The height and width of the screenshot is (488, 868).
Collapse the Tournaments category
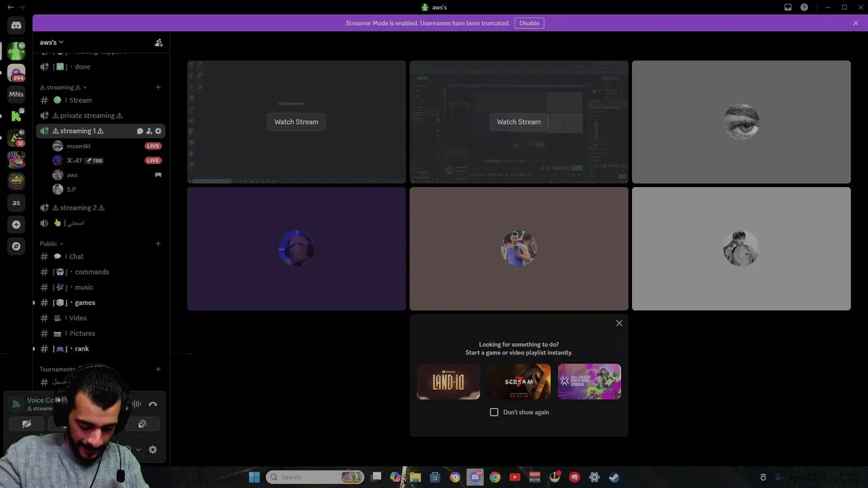[x=58, y=369]
